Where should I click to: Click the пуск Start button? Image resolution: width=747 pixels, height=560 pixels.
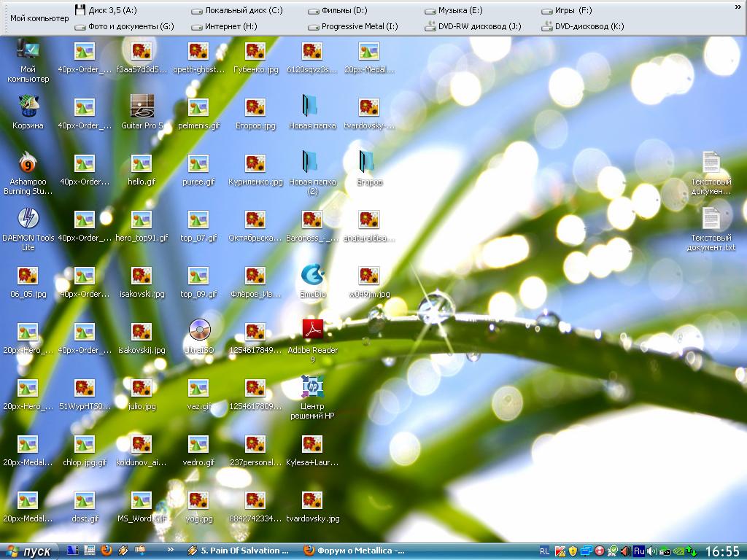pos(30,551)
